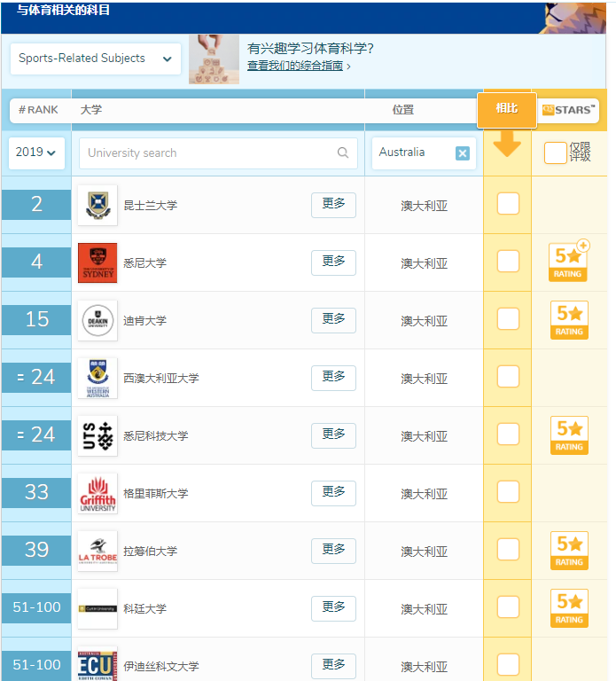Click the University search input field
This screenshot has width=616, height=681.
(x=208, y=153)
